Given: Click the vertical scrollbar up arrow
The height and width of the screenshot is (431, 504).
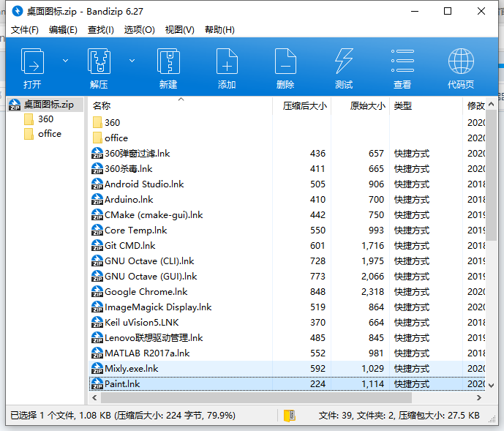Looking at the screenshot, I should tap(491, 104).
